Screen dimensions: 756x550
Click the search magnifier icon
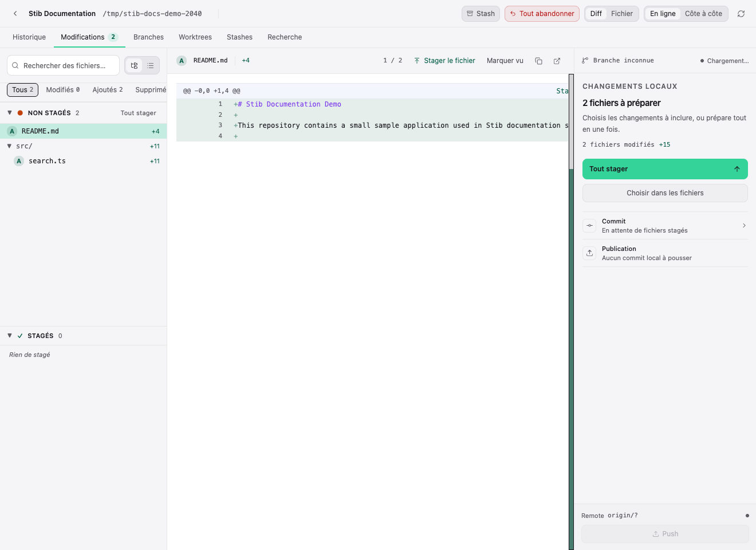[15, 66]
